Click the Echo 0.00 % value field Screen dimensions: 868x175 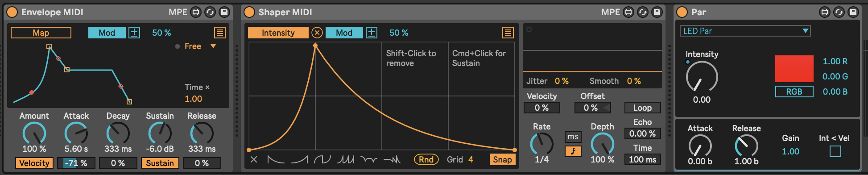[642, 133]
